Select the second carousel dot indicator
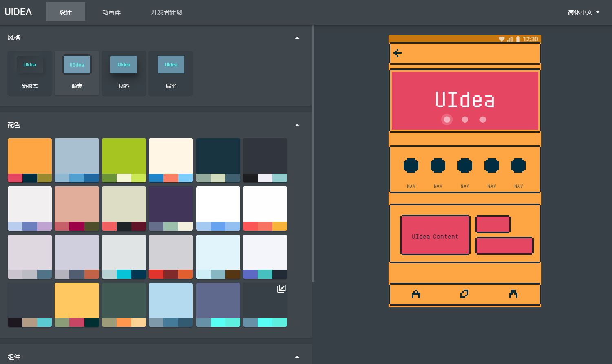The image size is (612, 364). point(465,119)
